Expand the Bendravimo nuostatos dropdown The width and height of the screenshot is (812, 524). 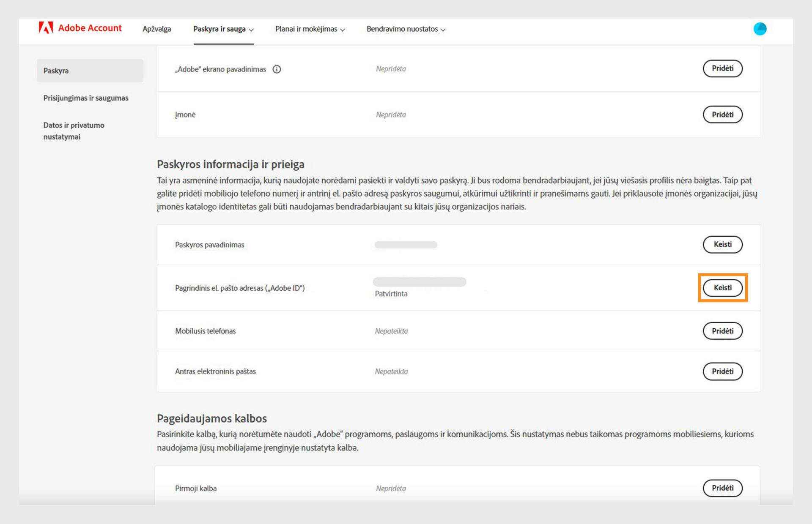[406, 29]
